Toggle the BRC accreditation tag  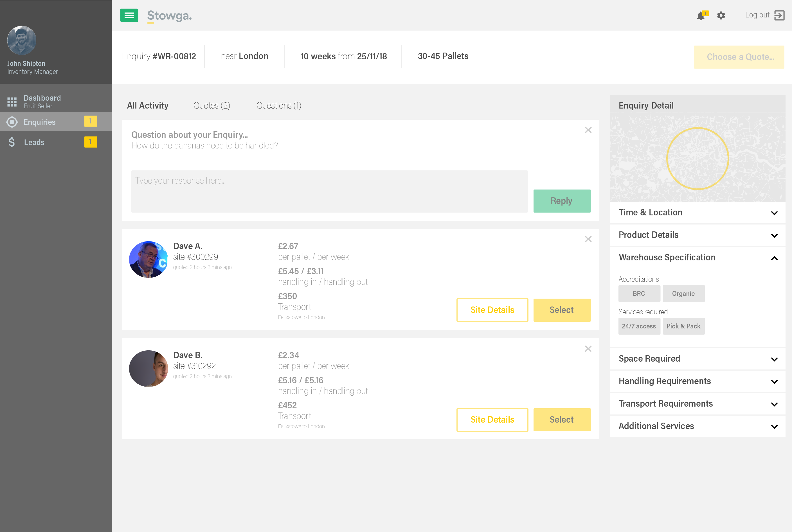[x=639, y=294]
